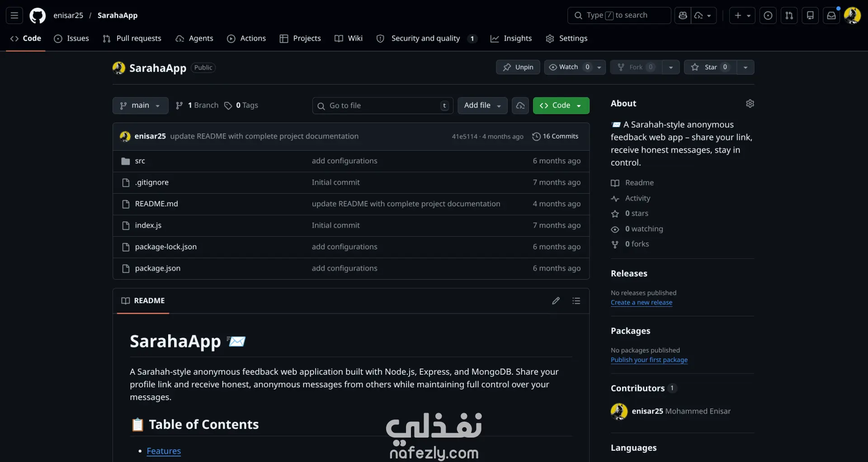Viewport: 868px width, 462px height.
Task: Open the Activity link in About
Action: point(631,198)
